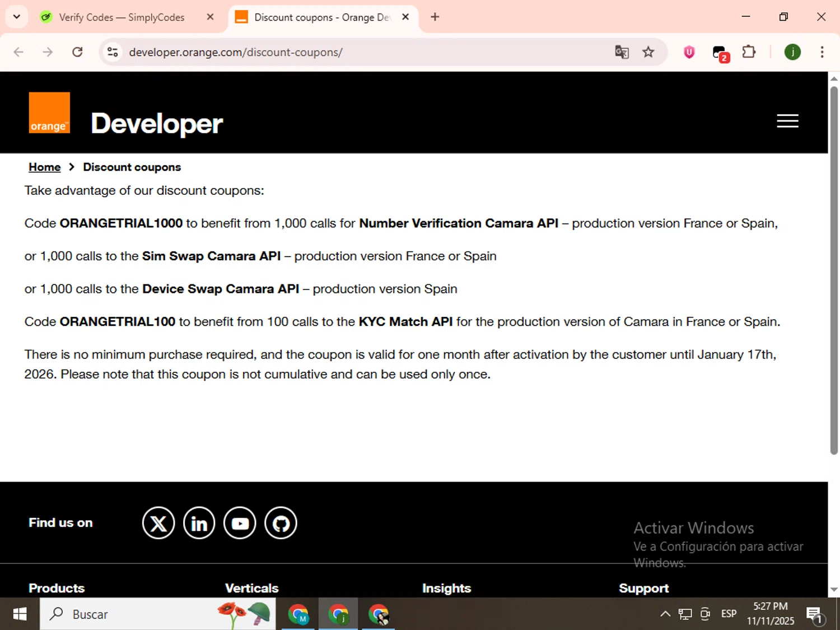Open Orange's LinkedIn icon
The width and height of the screenshot is (840, 630).
point(199,523)
